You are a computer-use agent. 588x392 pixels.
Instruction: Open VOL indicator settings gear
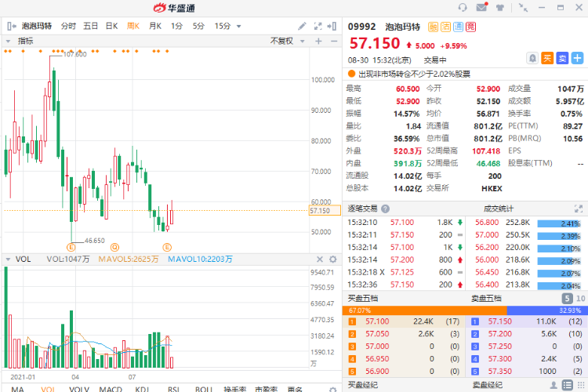click(x=332, y=260)
